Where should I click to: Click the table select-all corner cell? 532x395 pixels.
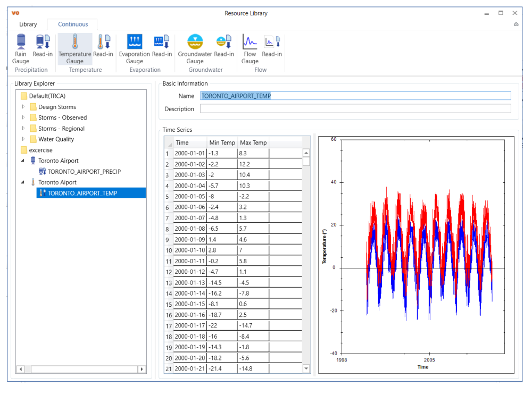pyautogui.click(x=169, y=143)
